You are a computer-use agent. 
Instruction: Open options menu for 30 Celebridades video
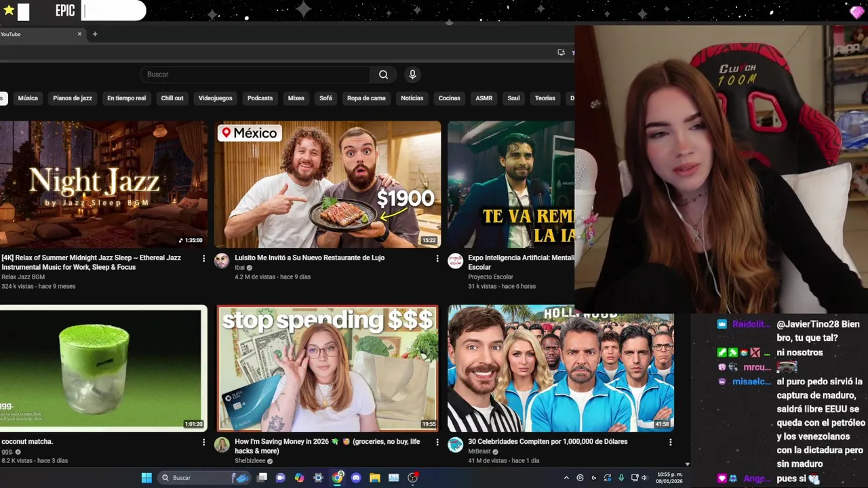pos(670,442)
